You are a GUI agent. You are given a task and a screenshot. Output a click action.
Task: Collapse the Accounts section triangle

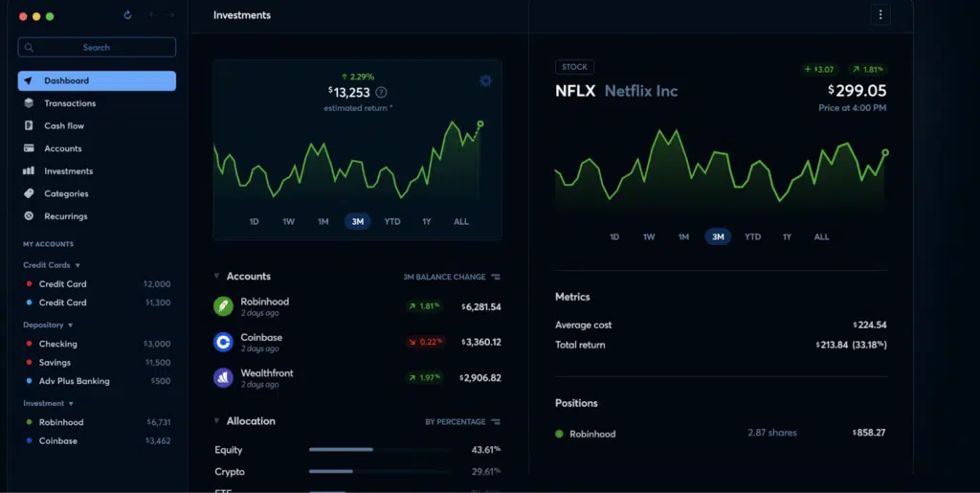click(217, 277)
